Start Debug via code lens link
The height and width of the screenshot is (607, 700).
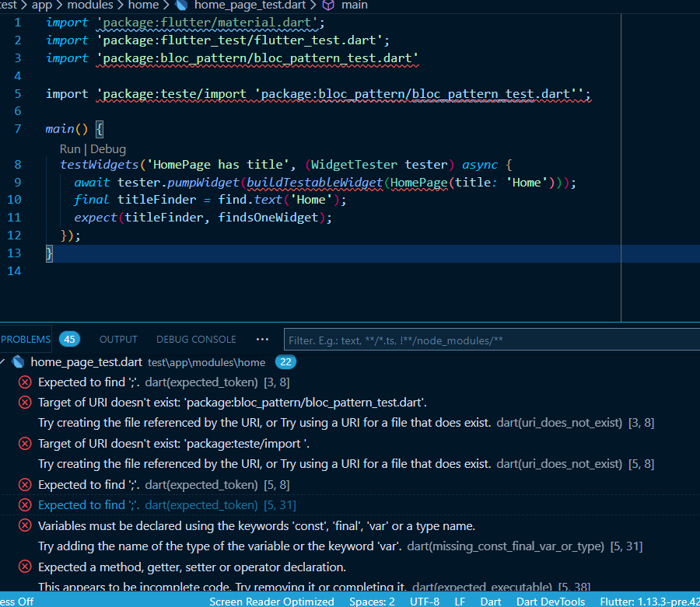coord(108,149)
